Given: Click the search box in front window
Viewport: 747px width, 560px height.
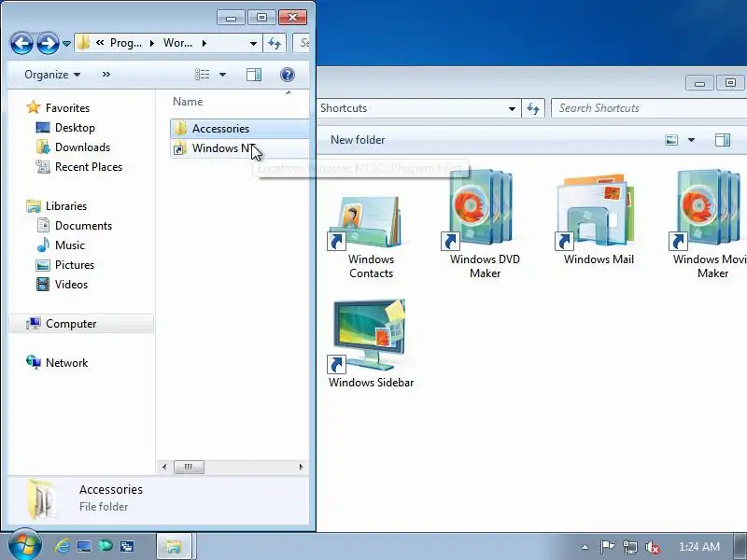Looking at the screenshot, I should coord(301,43).
